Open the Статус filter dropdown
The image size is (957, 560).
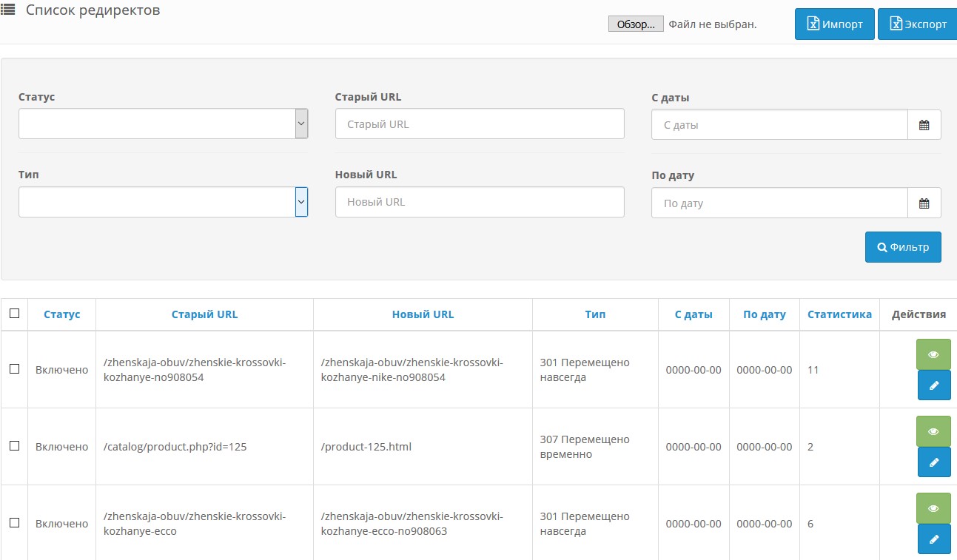click(163, 124)
